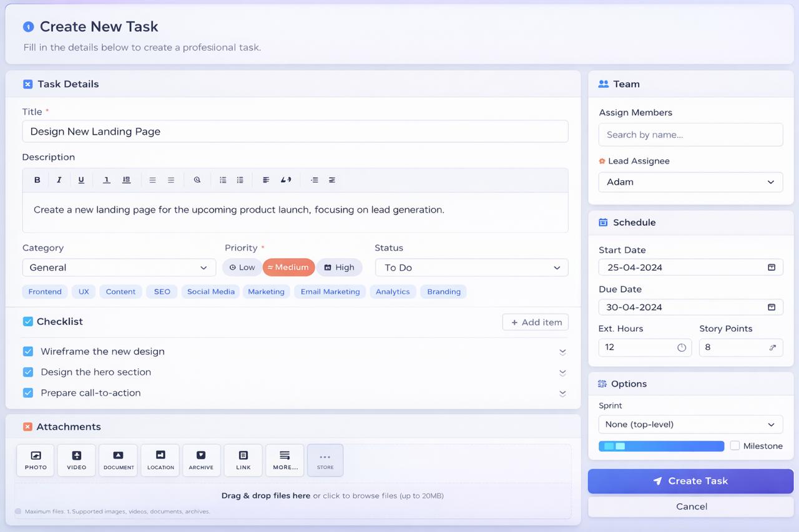Click the Lead Assignee gear icon
Image resolution: width=799 pixels, height=532 pixels.
tap(602, 161)
